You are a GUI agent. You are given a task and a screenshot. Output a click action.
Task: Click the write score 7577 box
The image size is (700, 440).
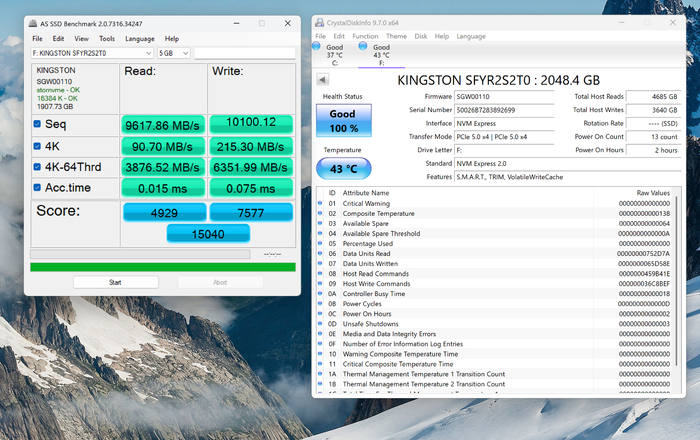click(251, 212)
